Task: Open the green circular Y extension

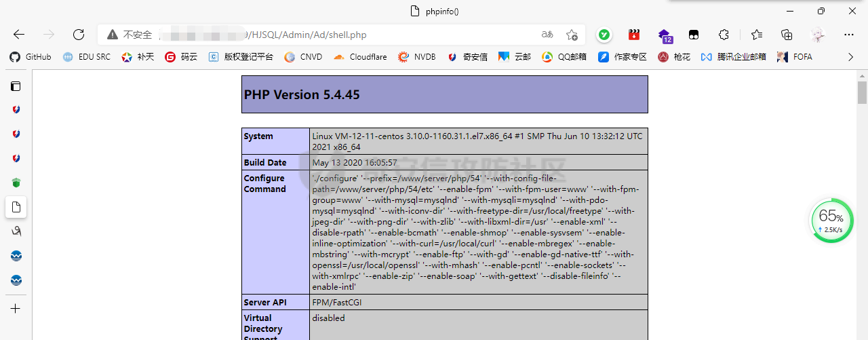Action: tap(604, 35)
